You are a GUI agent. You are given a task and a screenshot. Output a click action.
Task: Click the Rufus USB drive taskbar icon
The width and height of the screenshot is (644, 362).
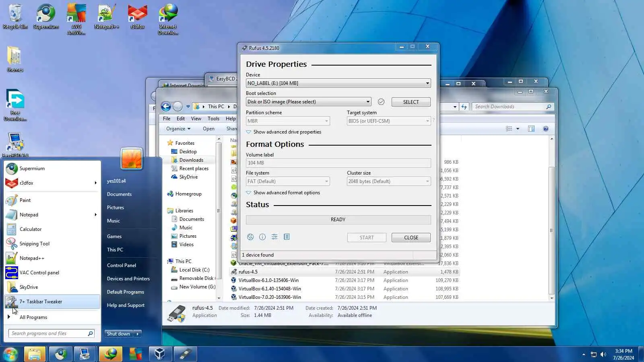pos(185,354)
